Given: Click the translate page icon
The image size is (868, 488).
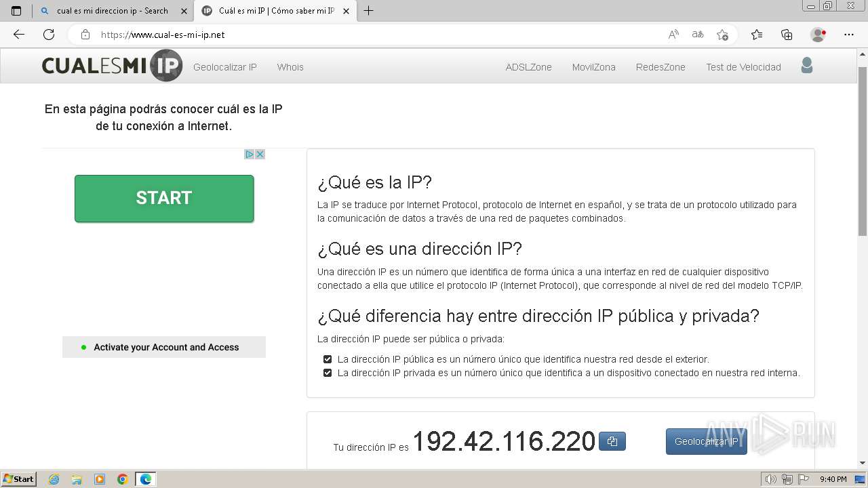Looking at the screenshot, I should pos(698,35).
